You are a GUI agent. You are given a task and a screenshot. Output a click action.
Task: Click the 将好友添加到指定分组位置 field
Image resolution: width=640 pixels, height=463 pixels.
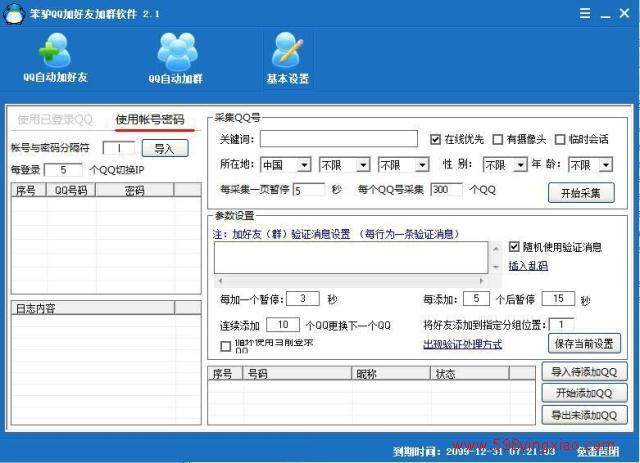coord(561,325)
